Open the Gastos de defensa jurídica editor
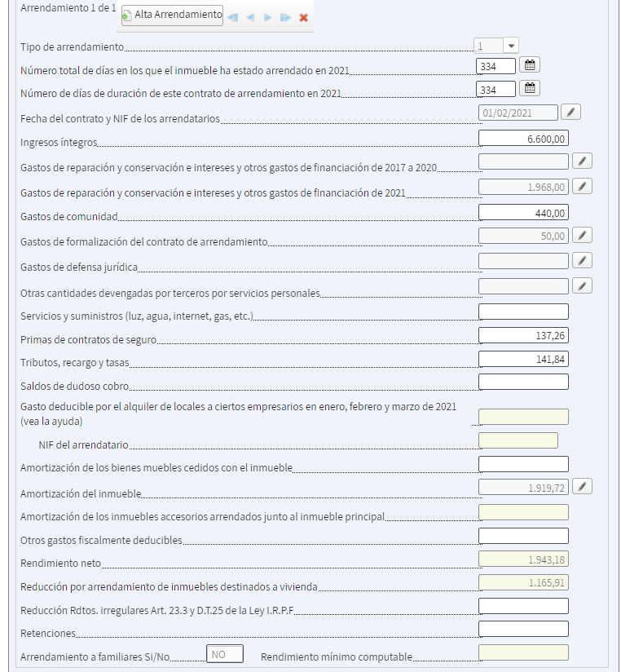Screen dimensions: 621x672 (582, 260)
